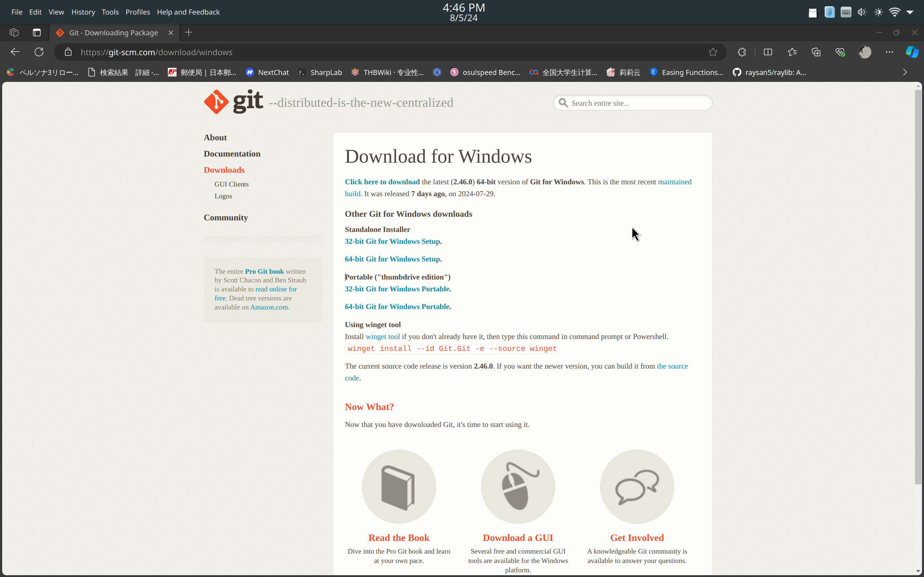Click the 'Click here to download' link
This screenshot has width=924, height=577.
(x=382, y=182)
